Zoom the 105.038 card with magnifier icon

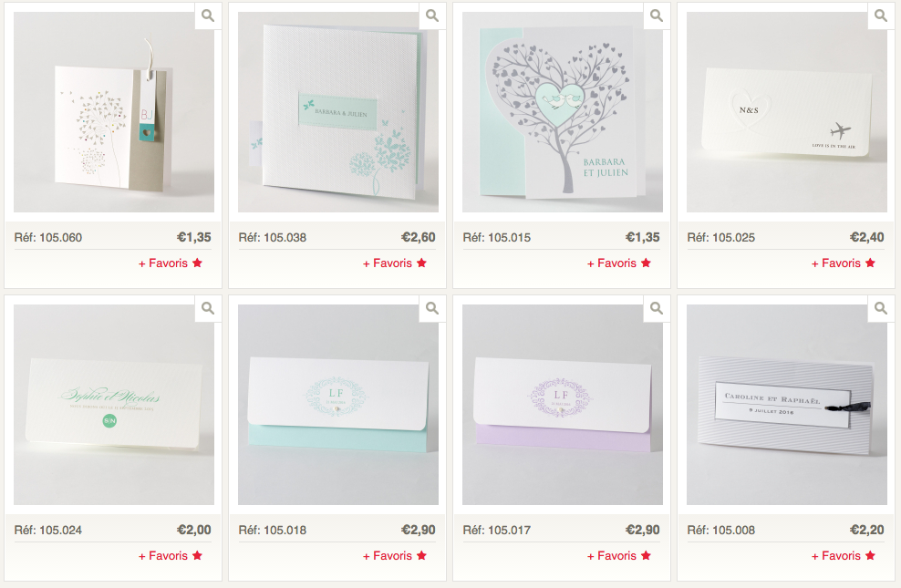(432, 16)
